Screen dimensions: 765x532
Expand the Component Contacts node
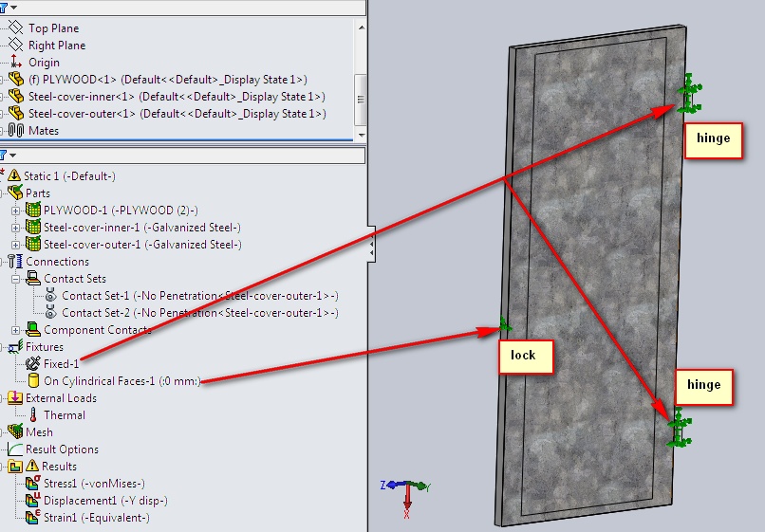15,330
